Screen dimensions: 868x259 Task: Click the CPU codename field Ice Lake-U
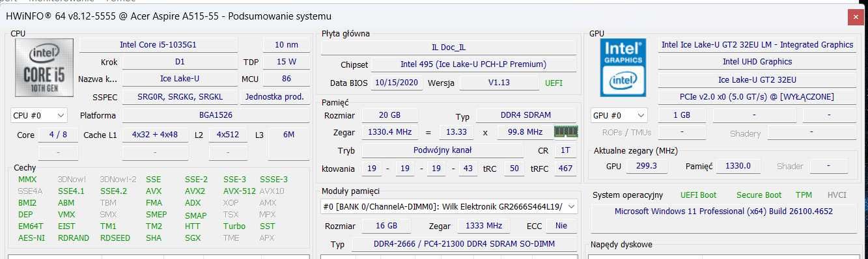point(180,79)
